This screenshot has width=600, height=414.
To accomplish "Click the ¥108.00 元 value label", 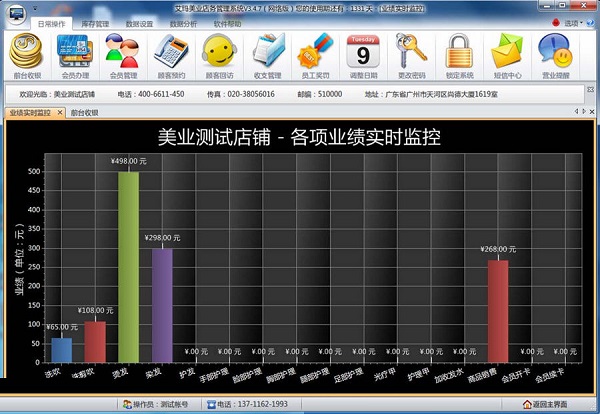I will 95,310.
